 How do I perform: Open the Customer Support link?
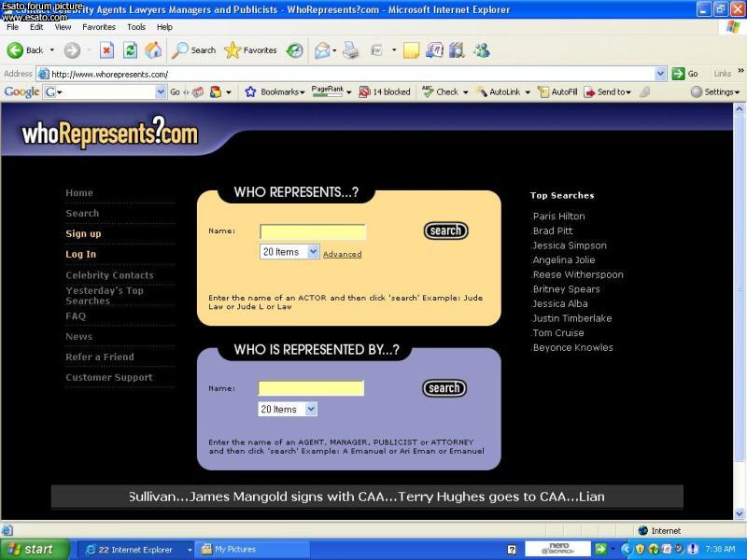109,377
